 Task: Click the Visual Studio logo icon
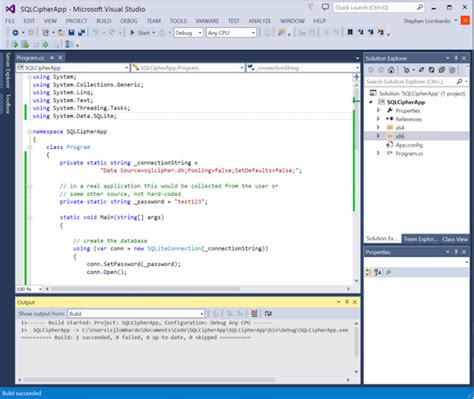point(11,9)
